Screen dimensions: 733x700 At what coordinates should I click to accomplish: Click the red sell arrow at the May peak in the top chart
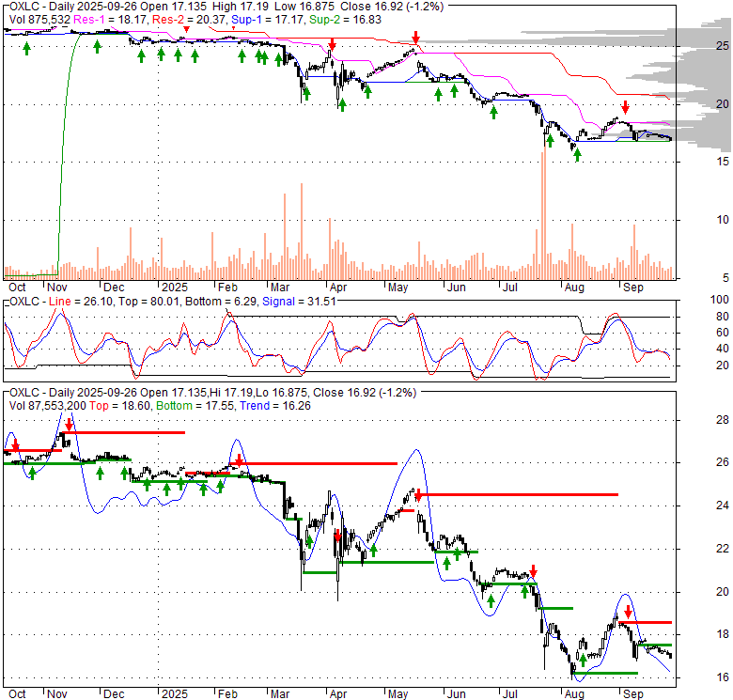pyautogui.click(x=415, y=38)
